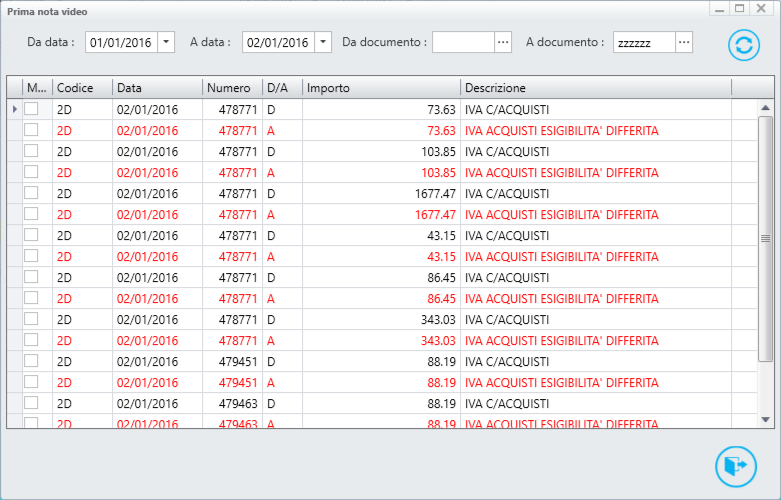Check the box for the 1677.47 D row
The image size is (781, 500).
32,193
